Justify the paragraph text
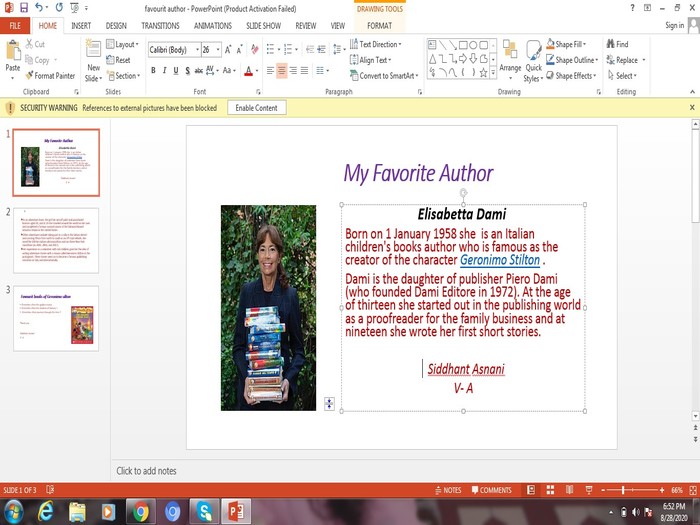 (304, 71)
